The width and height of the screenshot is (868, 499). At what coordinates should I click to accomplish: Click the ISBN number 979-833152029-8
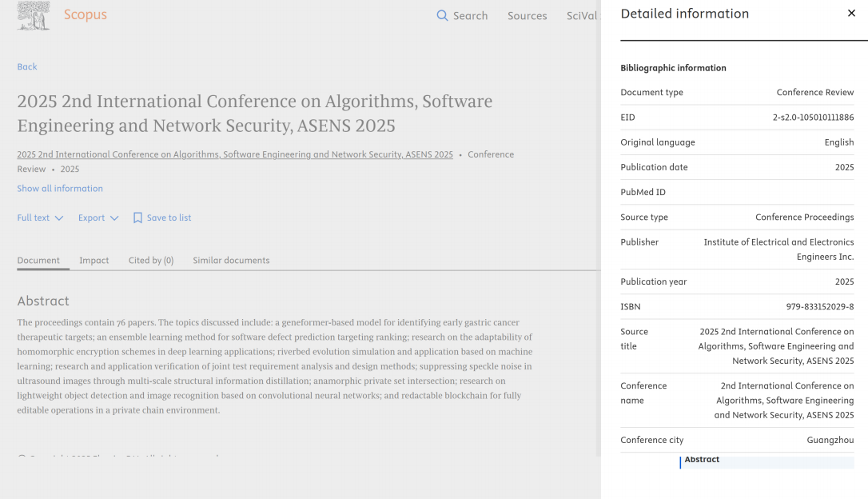819,306
